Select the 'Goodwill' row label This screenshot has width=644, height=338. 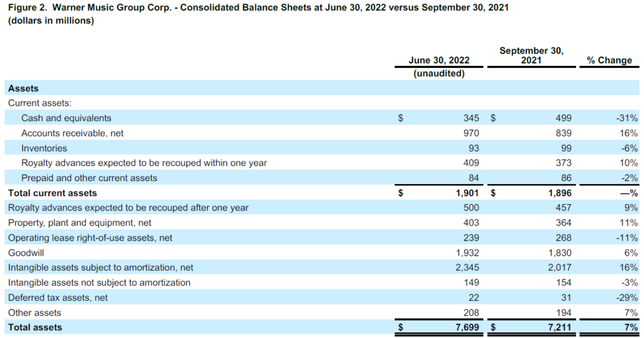(x=26, y=253)
